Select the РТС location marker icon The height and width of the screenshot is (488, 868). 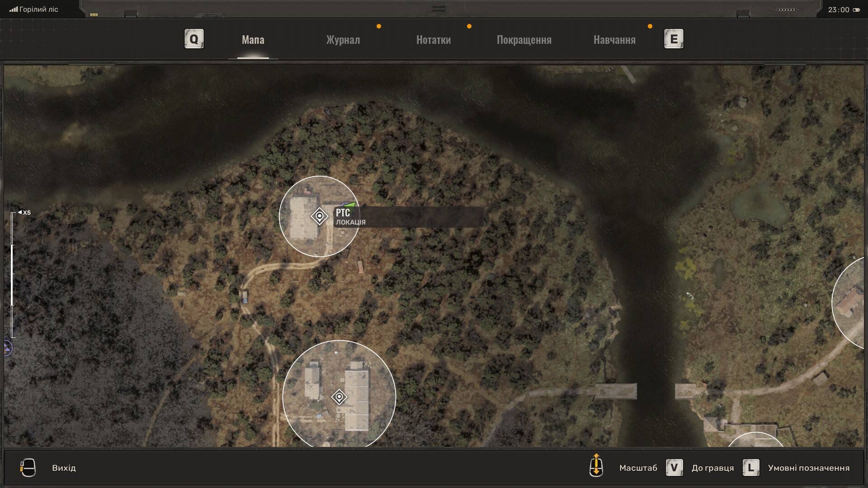tap(319, 216)
